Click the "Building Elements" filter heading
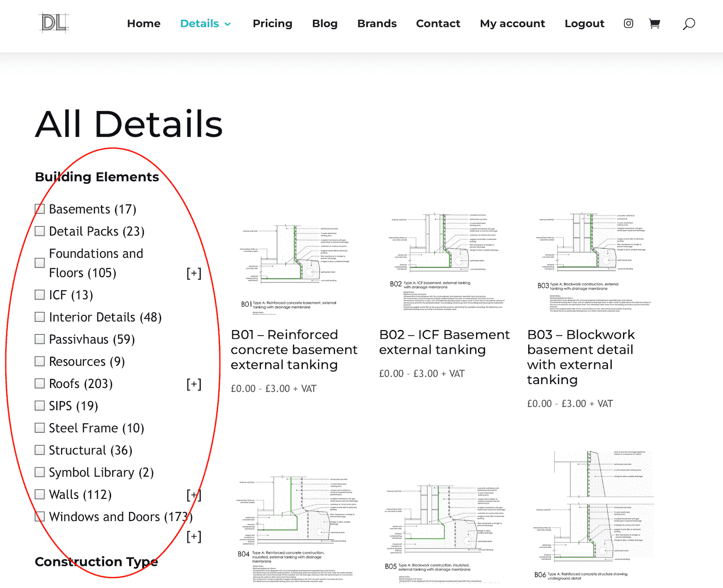The height and width of the screenshot is (588, 723). click(97, 177)
